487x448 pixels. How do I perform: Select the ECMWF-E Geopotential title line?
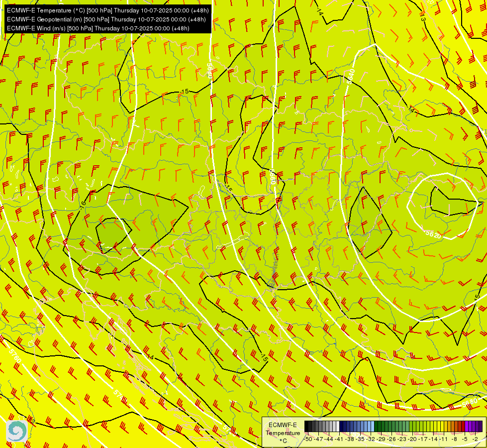[x=106, y=19]
